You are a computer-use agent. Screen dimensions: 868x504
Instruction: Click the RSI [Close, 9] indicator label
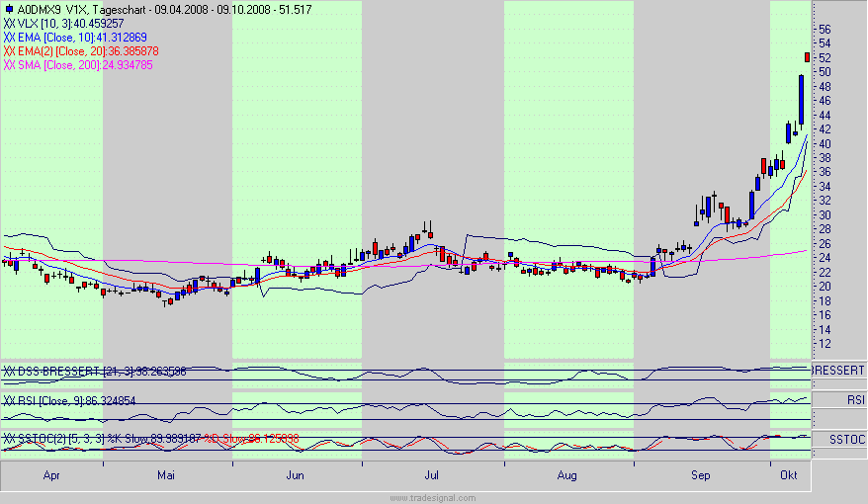click(x=69, y=400)
